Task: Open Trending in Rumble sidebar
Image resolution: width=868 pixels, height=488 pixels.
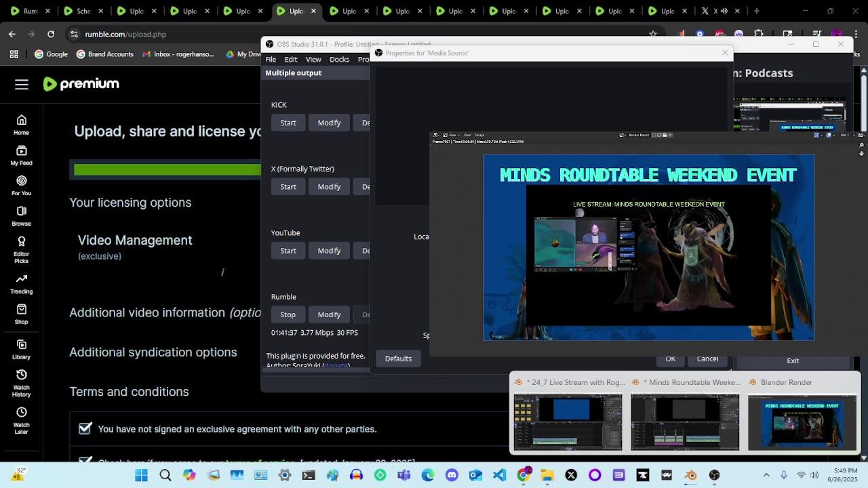Action: pos(21,284)
